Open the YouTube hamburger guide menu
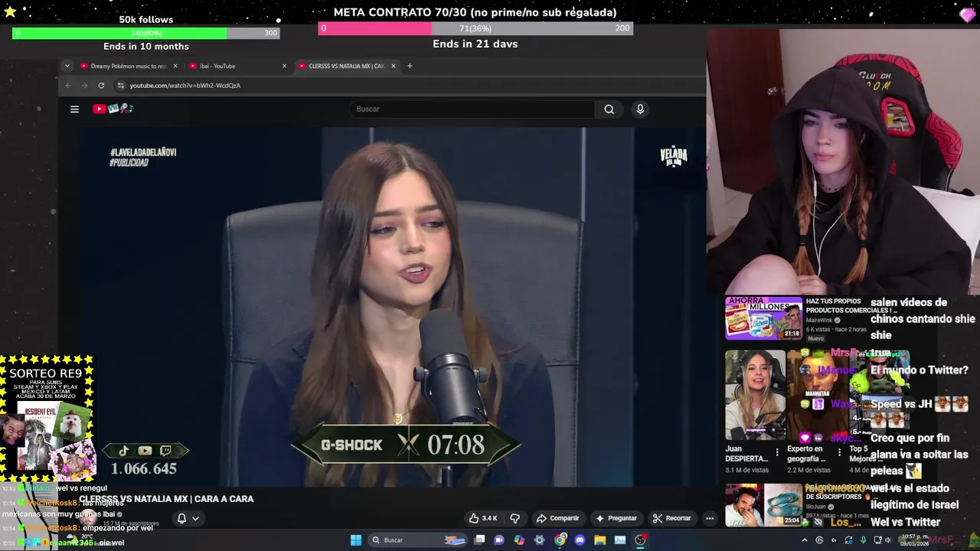The width and height of the screenshot is (980, 551). point(74,109)
